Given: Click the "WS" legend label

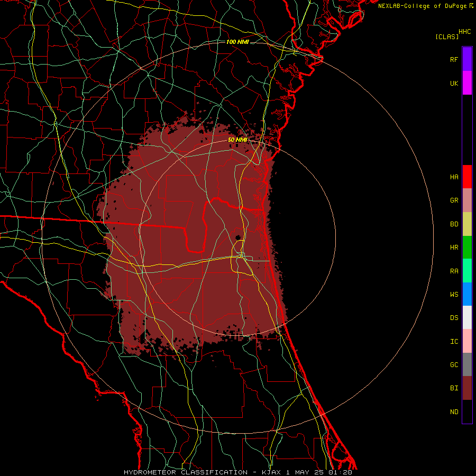Looking at the screenshot, I should (x=454, y=295).
